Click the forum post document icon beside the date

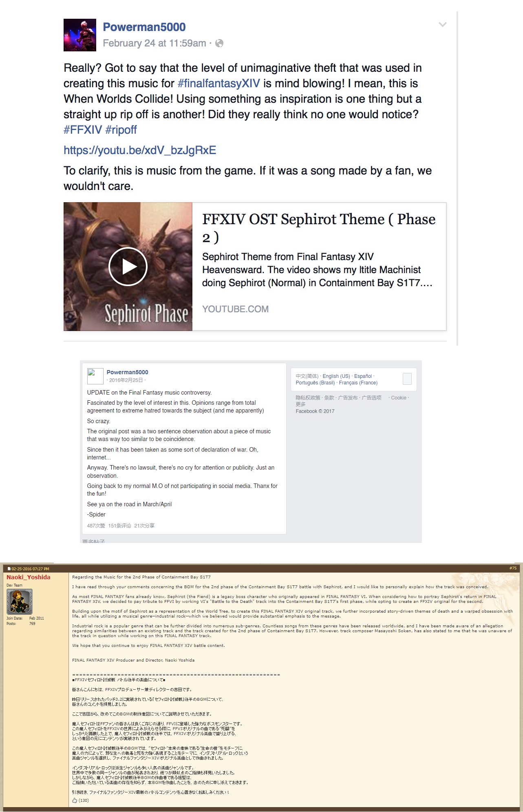9,569
